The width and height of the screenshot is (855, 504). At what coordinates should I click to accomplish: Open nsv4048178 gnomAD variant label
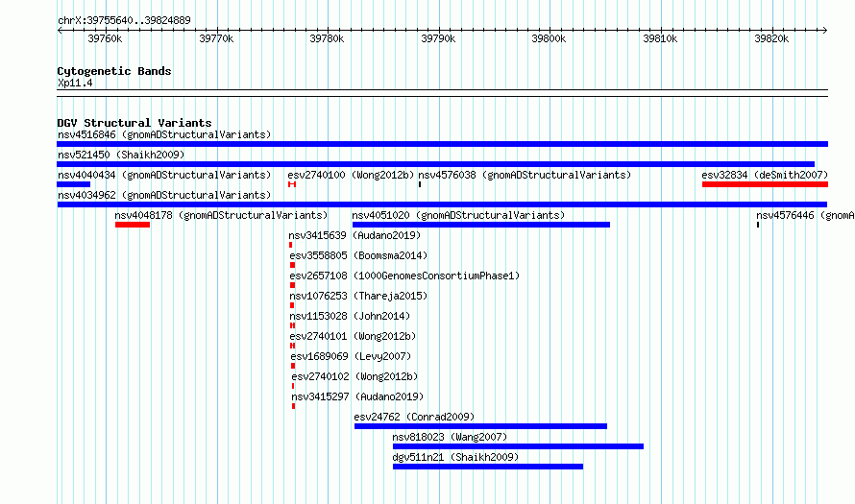tap(221, 215)
